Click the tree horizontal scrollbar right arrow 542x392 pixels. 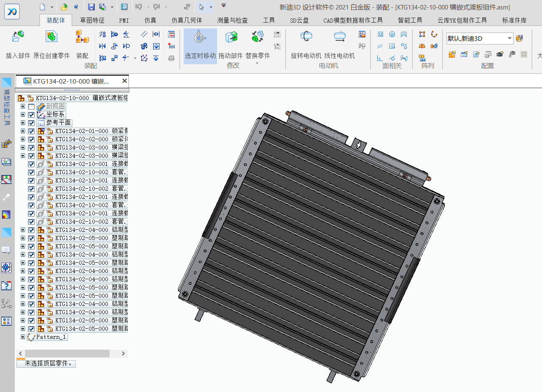click(x=123, y=353)
